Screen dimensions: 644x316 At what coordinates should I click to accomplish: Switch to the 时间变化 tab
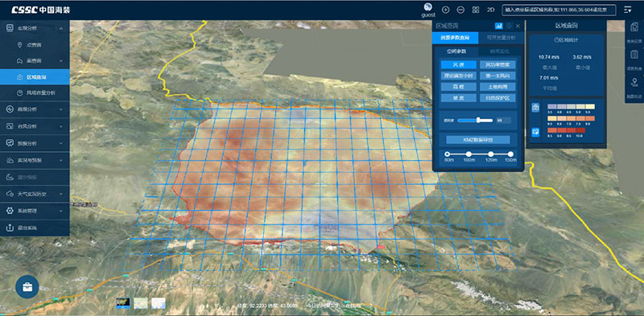[500, 51]
